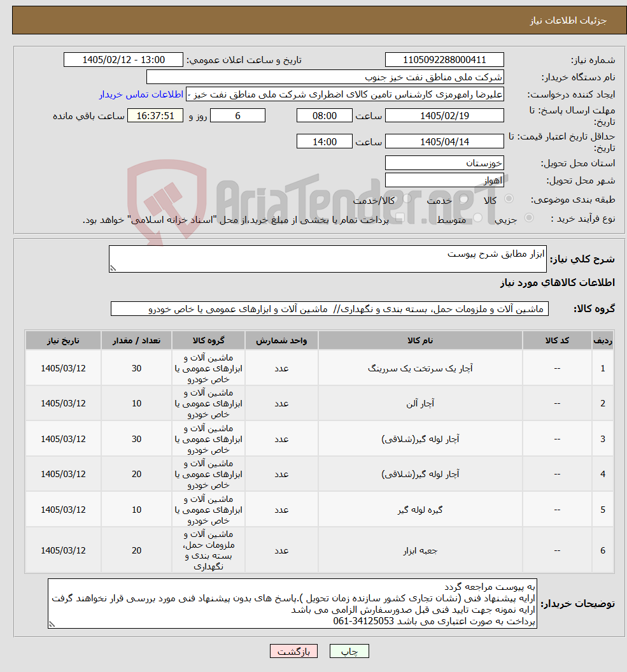Click the buyer organization name field
This screenshot has width=627, height=672.
[325, 77]
